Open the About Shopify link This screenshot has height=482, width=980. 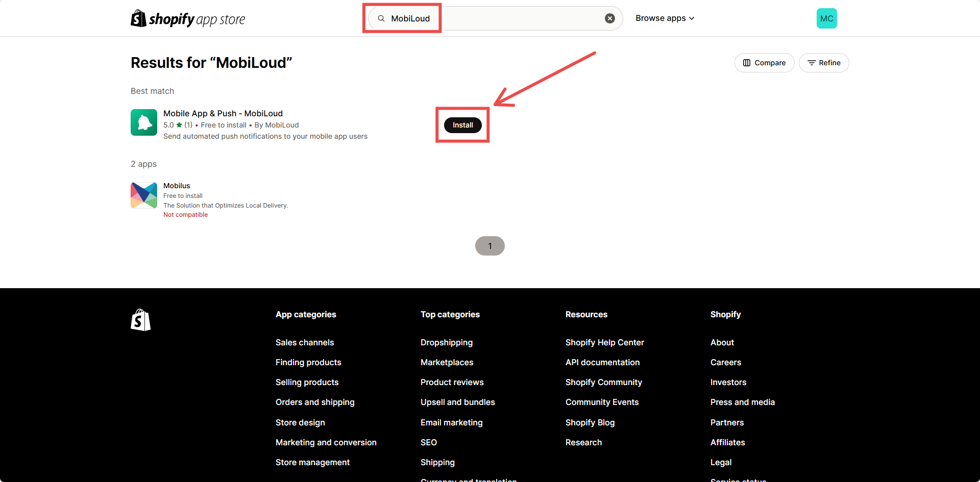coord(722,342)
